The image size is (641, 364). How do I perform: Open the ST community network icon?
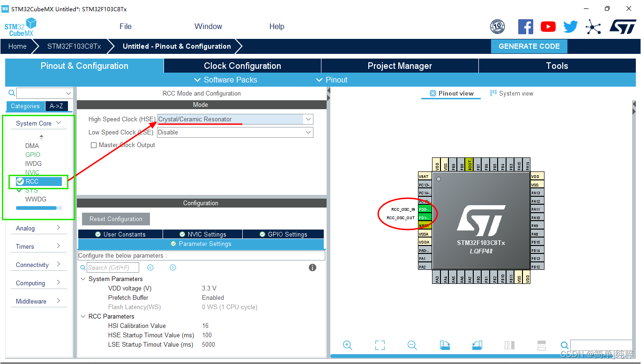(x=593, y=27)
